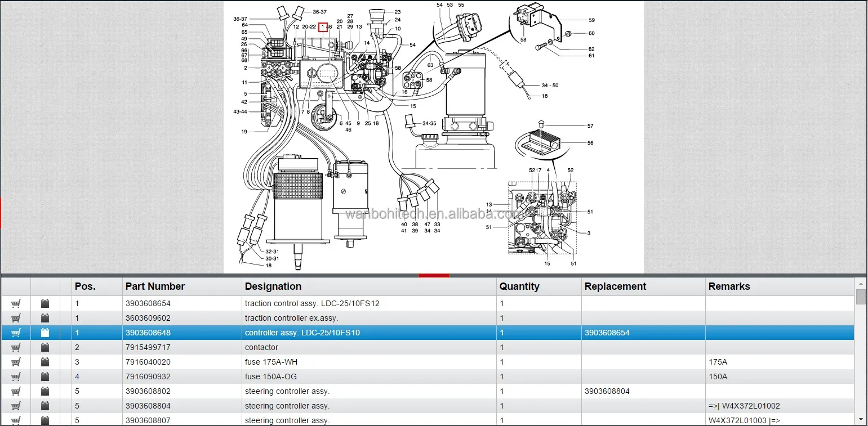Image resolution: width=868 pixels, height=426 pixels.
Task: Add part 3903608654 to the cart
Action: click(16, 303)
